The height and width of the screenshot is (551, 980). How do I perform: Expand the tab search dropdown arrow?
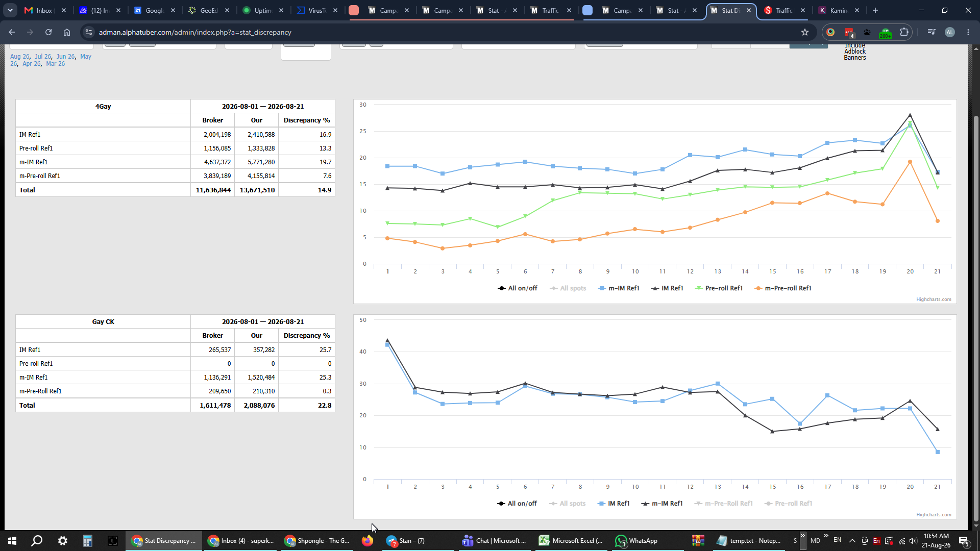[x=10, y=10]
